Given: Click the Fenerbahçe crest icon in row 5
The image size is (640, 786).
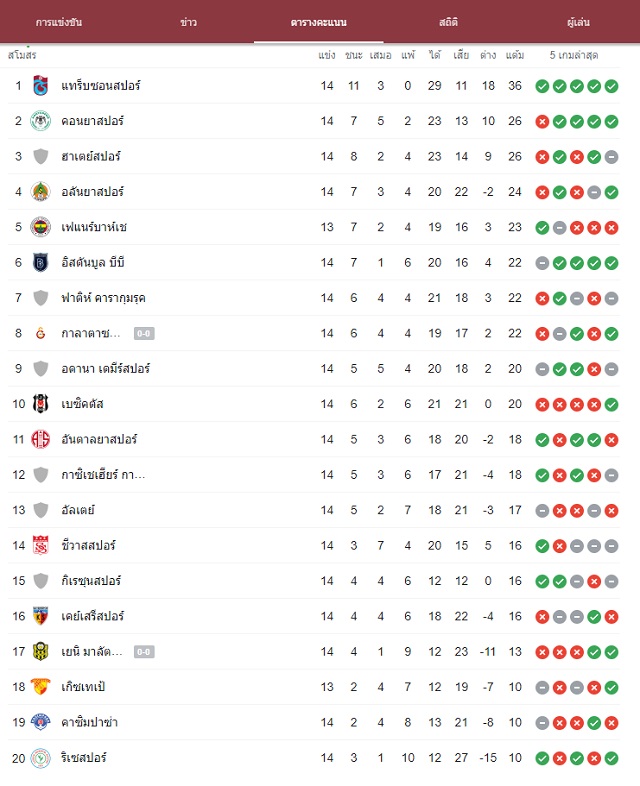Looking at the screenshot, I should click(41, 227).
